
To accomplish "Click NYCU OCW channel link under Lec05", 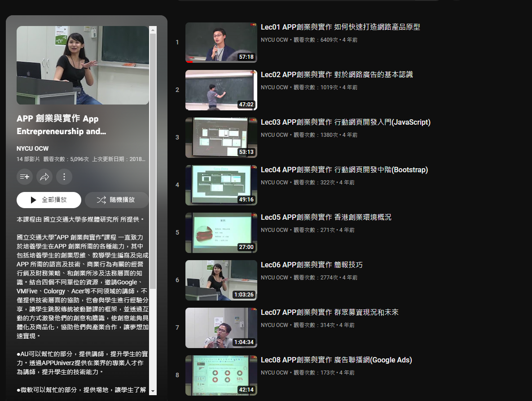I will coord(274,230).
